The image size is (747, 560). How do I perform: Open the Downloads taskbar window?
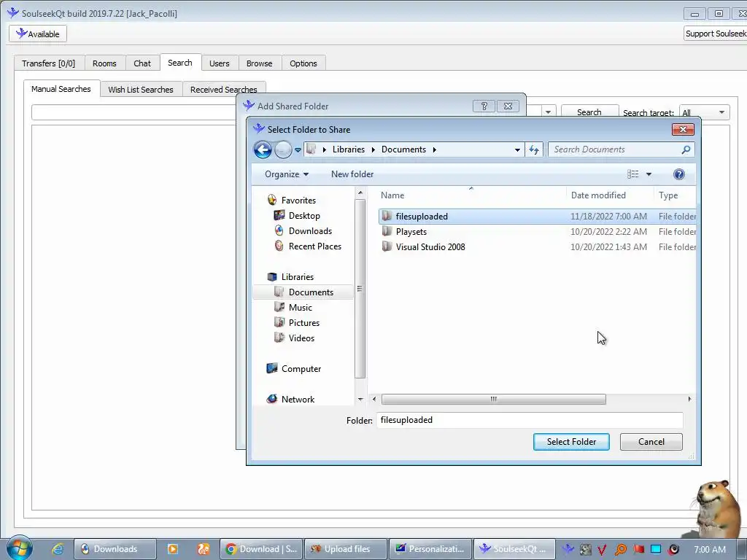[x=115, y=549]
